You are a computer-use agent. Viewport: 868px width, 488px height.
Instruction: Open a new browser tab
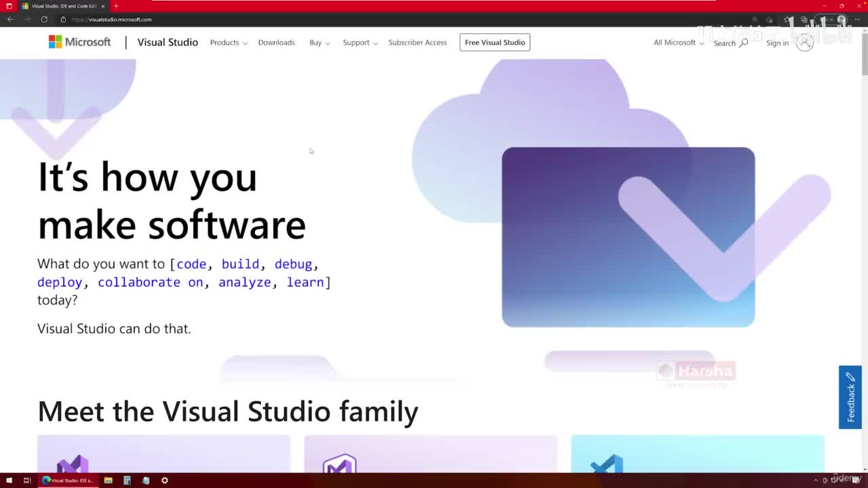click(116, 6)
